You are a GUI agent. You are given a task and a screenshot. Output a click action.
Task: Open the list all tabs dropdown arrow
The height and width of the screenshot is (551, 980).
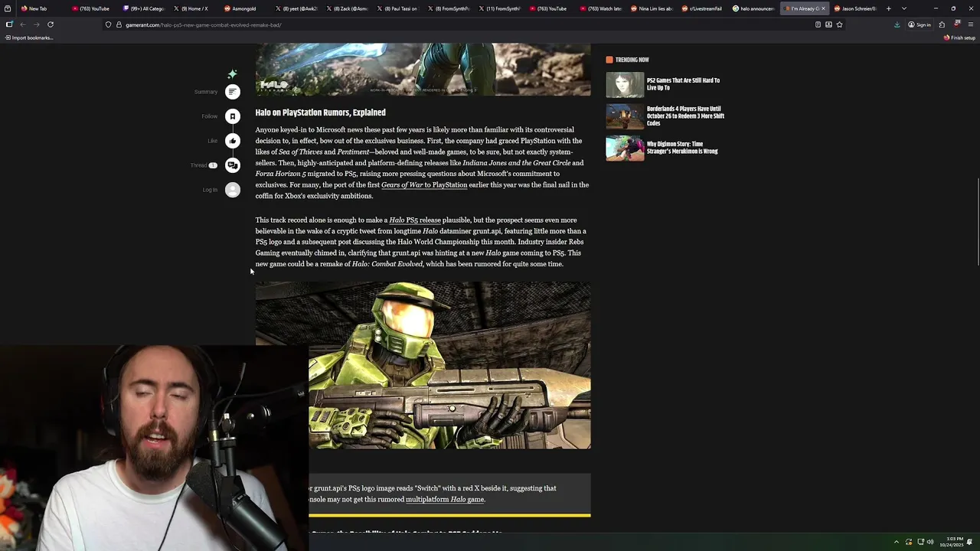[904, 8]
